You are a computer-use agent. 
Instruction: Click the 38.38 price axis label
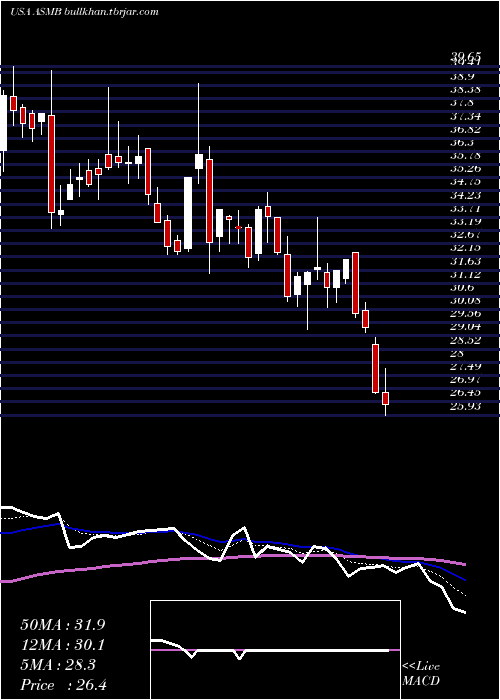pos(465,89)
